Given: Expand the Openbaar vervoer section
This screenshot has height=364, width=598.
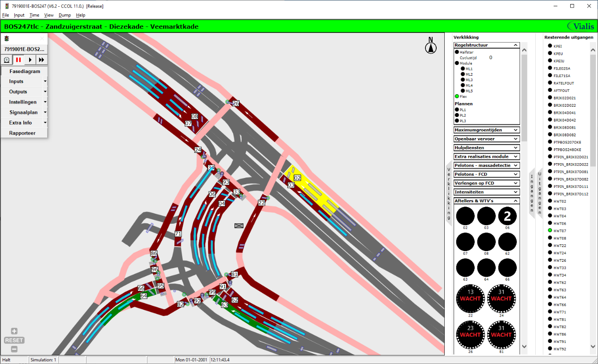Looking at the screenshot, I should tap(516, 139).
